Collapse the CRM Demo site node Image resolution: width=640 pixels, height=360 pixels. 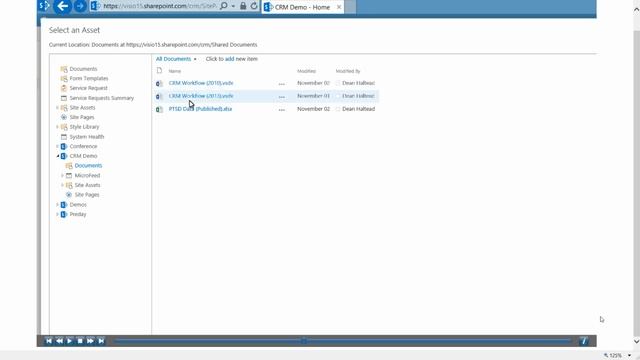pos(58,156)
